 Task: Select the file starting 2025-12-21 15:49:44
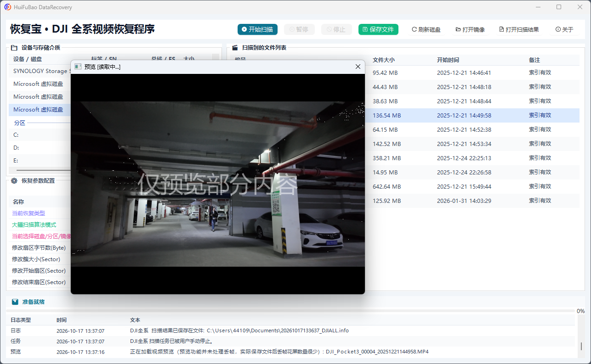pyautogui.click(x=472, y=186)
